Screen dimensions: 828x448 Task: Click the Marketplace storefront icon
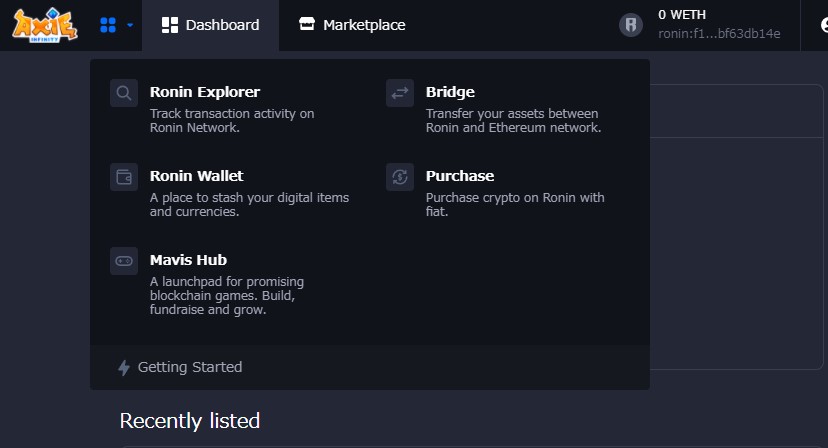click(307, 24)
